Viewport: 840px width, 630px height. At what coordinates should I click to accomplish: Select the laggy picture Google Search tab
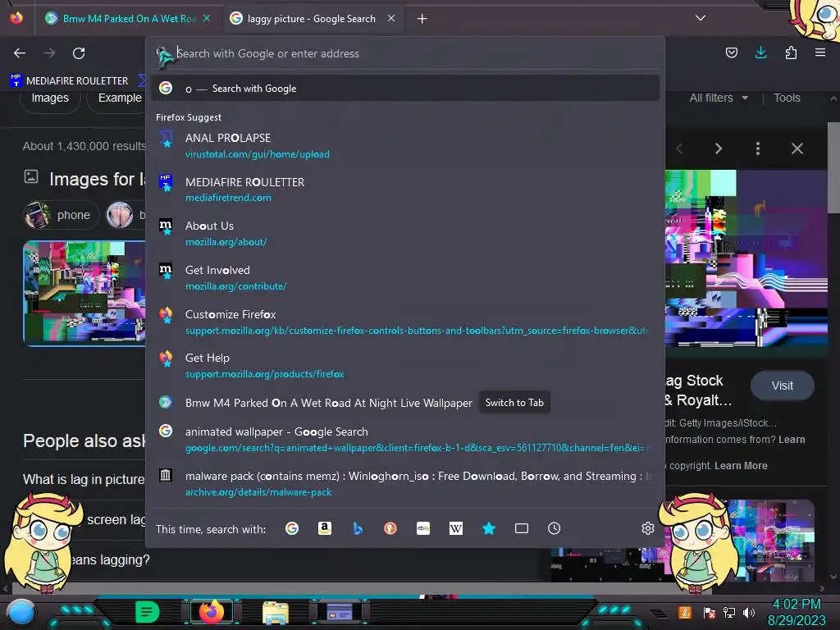pyautogui.click(x=313, y=19)
